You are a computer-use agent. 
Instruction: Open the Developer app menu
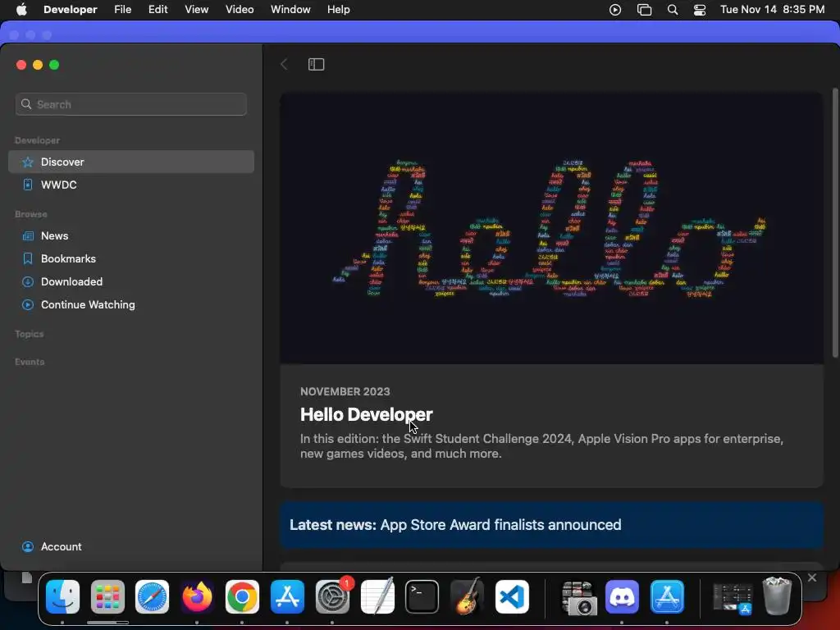(71, 10)
